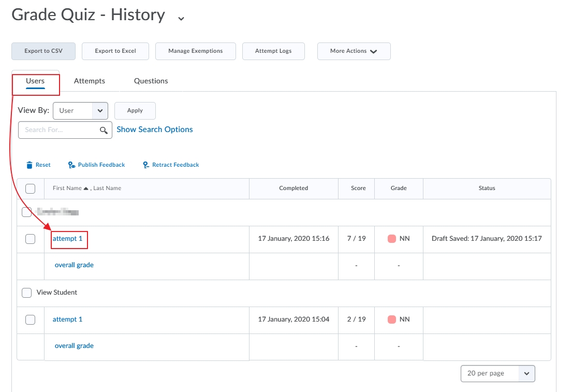
Task: Click the Reset trash can icon
Action: [x=30, y=165]
